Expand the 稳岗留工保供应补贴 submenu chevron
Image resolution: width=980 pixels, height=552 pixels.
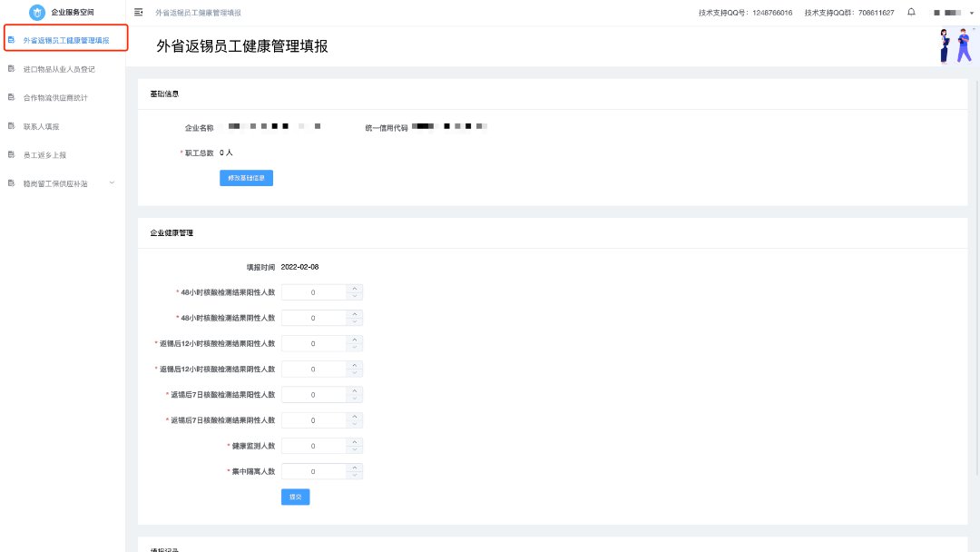coord(112,183)
